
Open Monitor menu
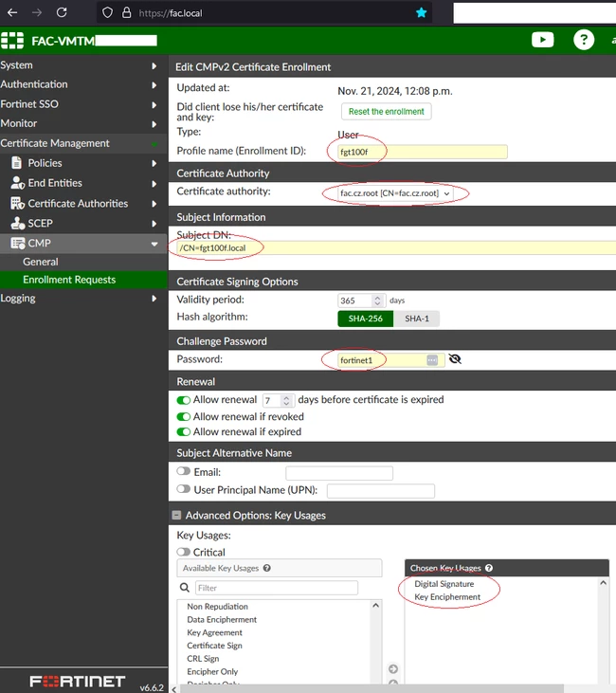pyautogui.click(x=19, y=123)
